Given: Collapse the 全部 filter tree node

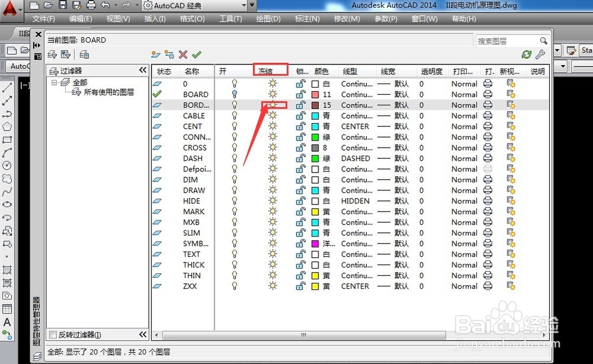Looking at the screenshot, I should 54,82.
